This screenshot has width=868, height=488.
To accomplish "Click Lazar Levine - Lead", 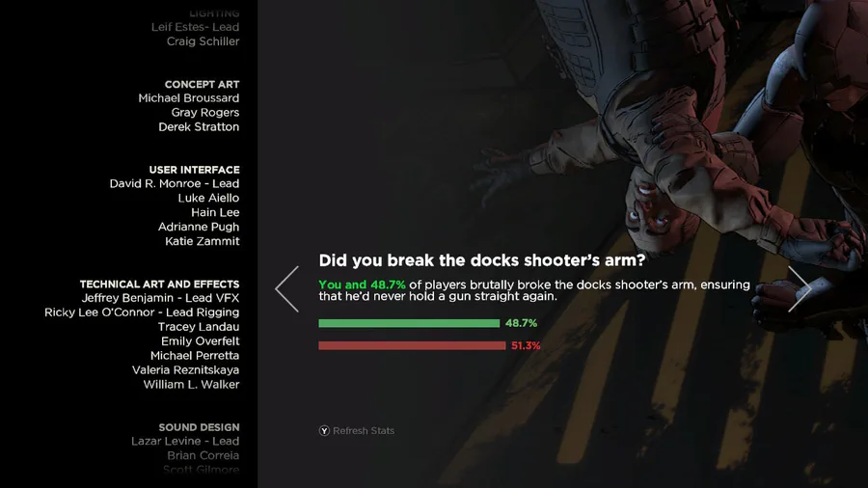I will (x=185, y=442).
